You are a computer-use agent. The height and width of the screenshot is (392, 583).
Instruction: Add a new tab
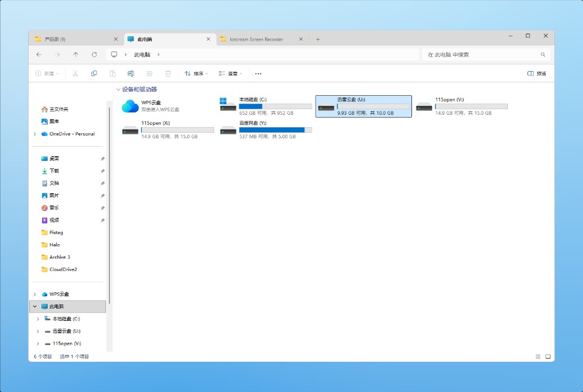click(x=318, y=39)
